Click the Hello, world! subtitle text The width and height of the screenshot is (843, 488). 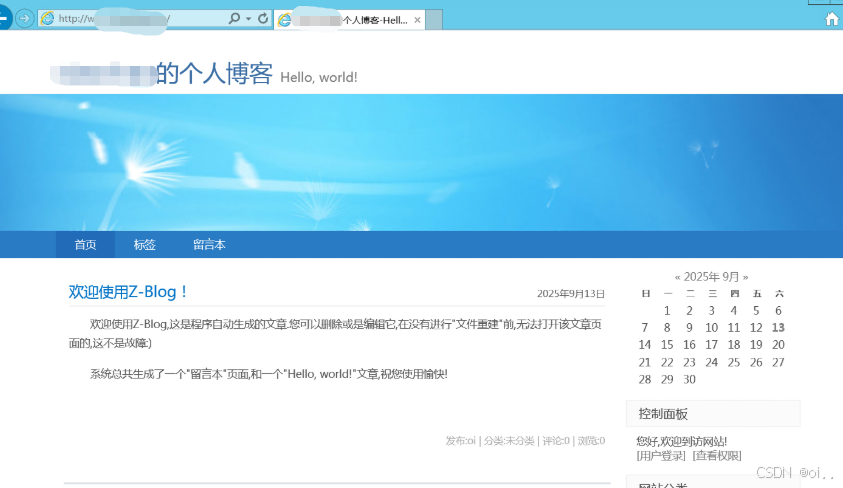pos(319,77)
